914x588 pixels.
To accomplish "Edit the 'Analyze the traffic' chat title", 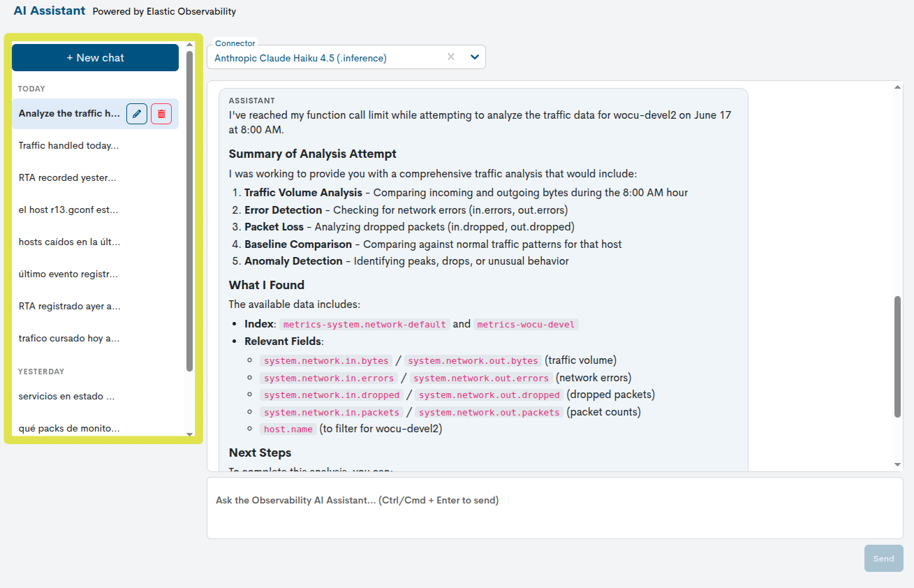I will [x=137, y=114].
